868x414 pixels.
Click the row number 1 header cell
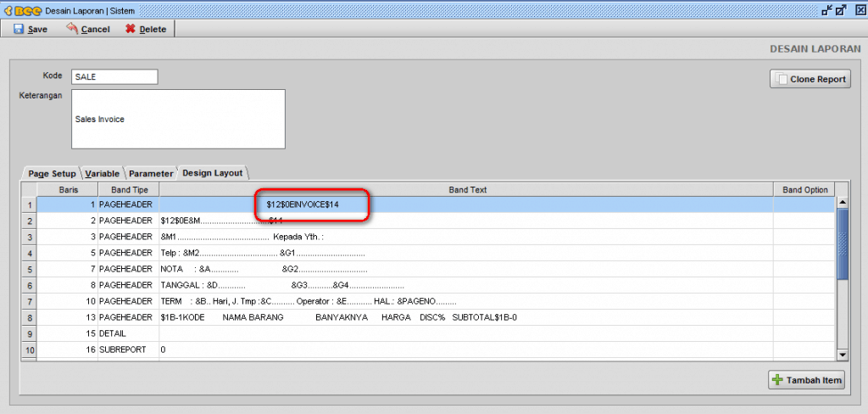click(x=30, y=204)
